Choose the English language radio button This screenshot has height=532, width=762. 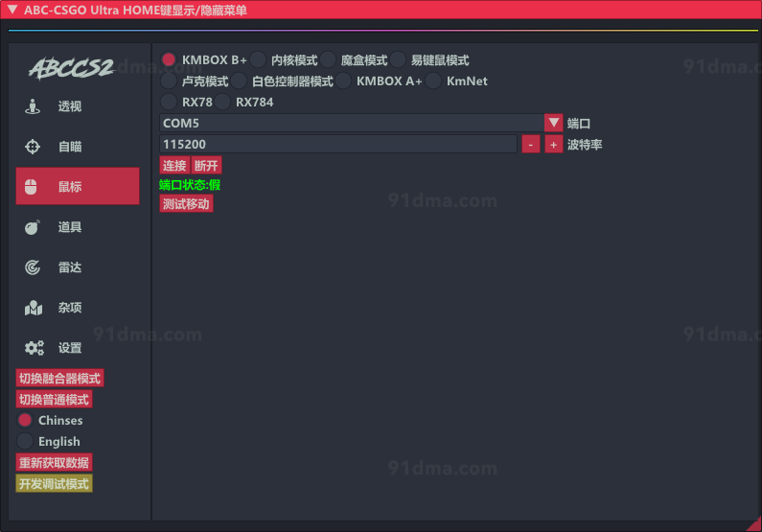25,441
